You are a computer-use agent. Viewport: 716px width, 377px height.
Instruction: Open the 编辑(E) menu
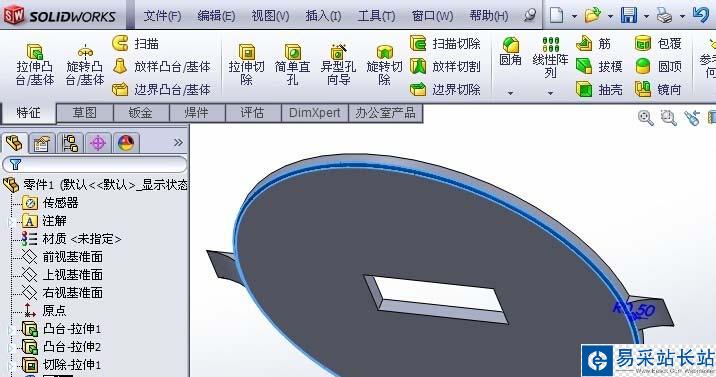click(216, 16)
